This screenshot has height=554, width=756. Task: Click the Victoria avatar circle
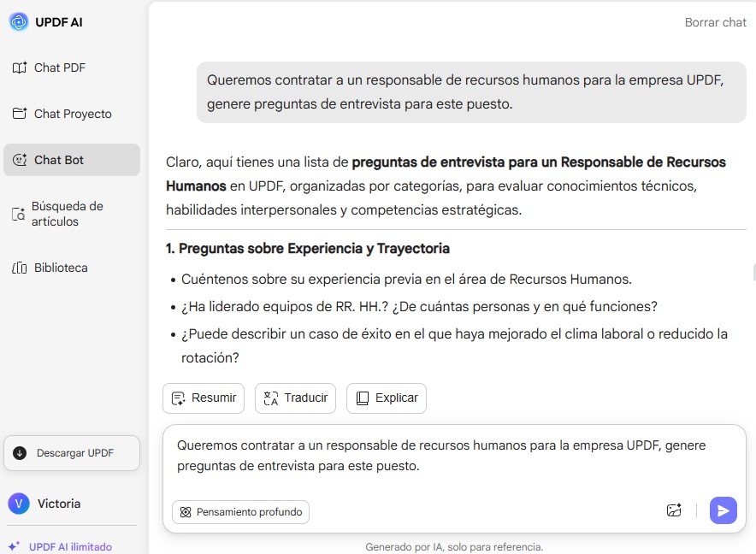[19, 504]
